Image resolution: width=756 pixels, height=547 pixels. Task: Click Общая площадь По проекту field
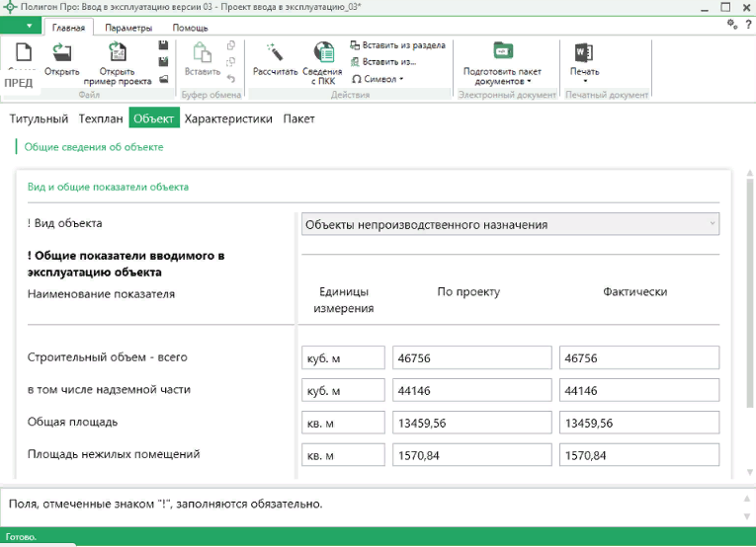471,424
